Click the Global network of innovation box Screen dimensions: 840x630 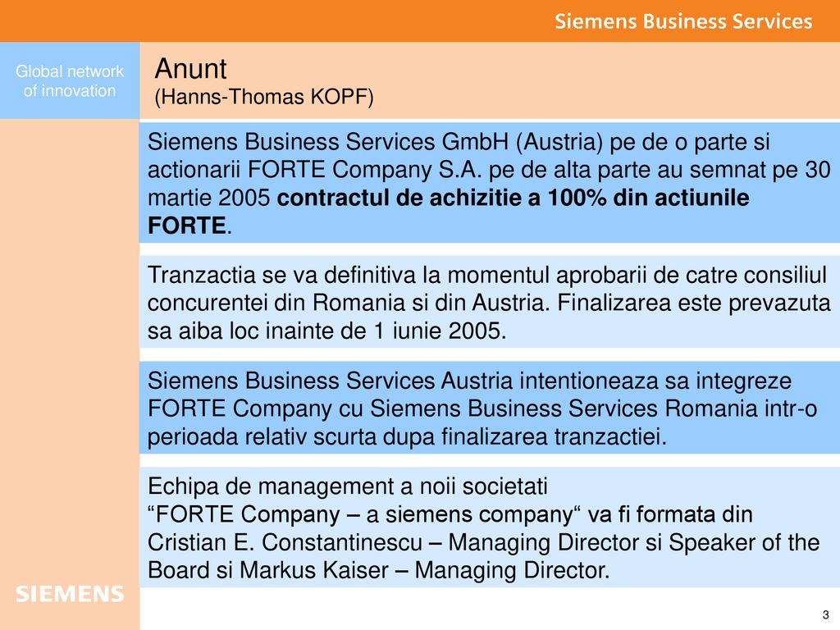70,80
